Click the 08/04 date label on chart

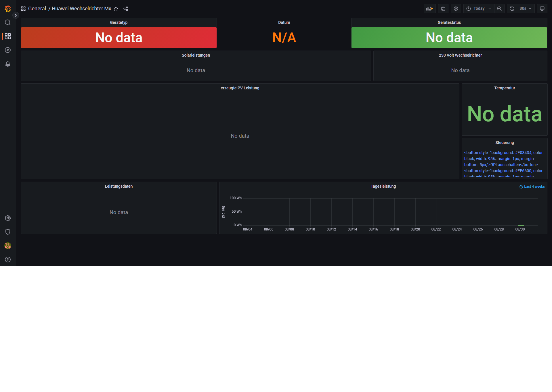247,229
